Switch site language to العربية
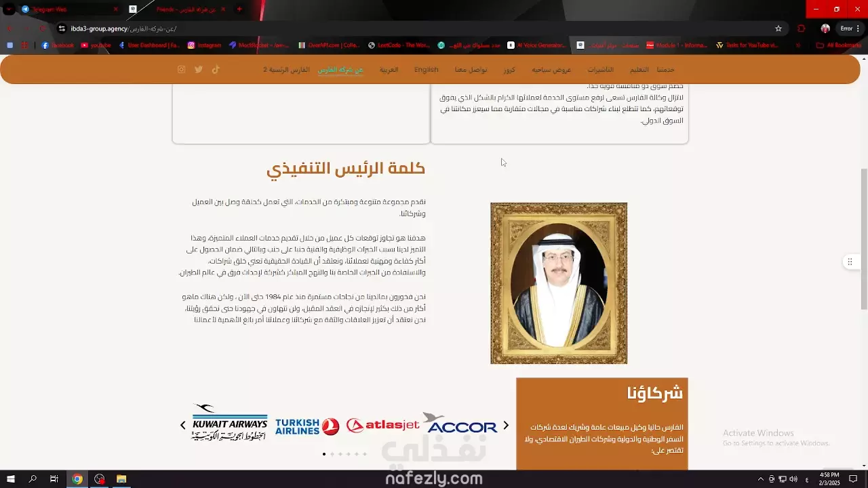 coord(389,70)
